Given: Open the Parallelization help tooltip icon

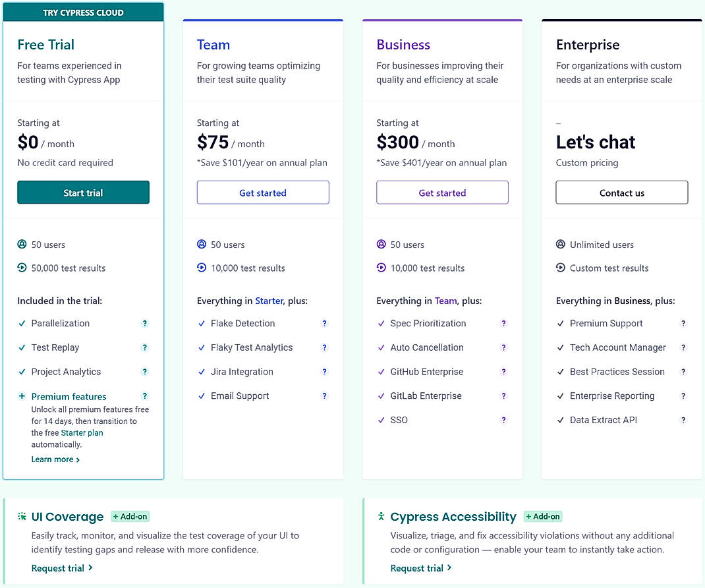Looking at the screenshot, I should click(145, 324).
